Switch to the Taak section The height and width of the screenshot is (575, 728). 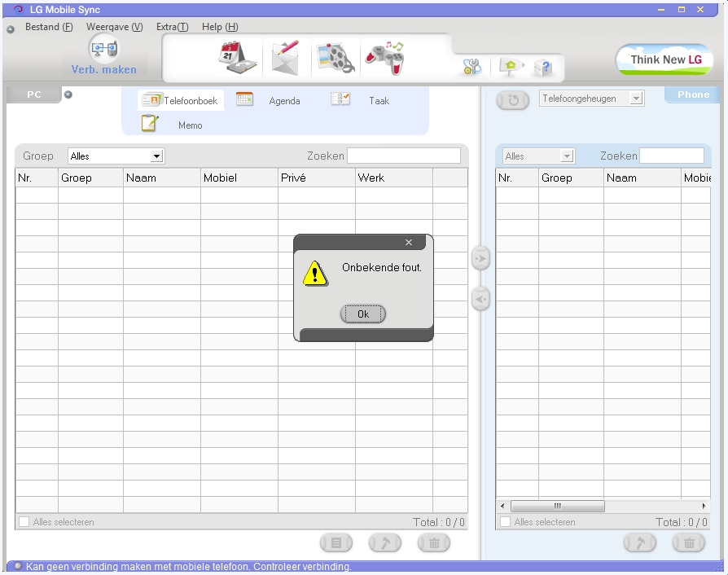coord(379,101)
